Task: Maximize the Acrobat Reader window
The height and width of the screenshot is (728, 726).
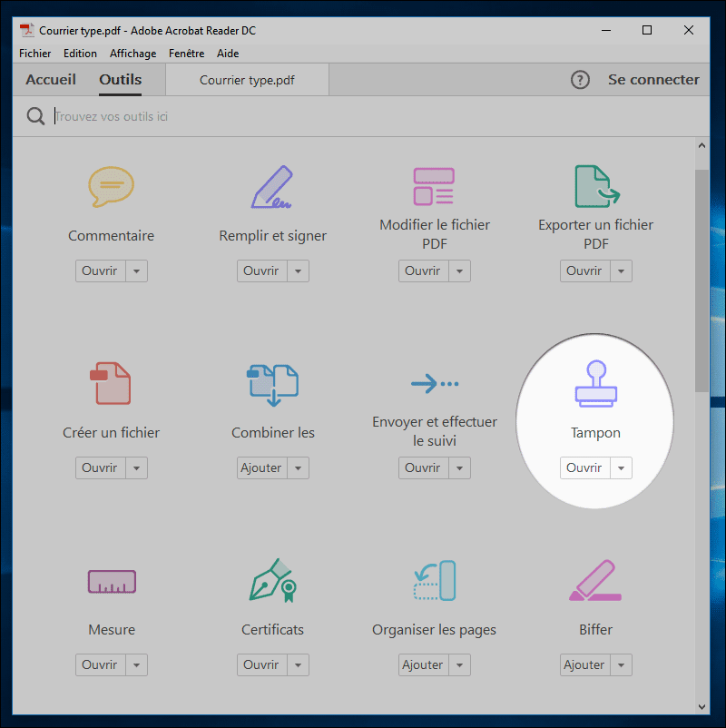Action: 647,30
